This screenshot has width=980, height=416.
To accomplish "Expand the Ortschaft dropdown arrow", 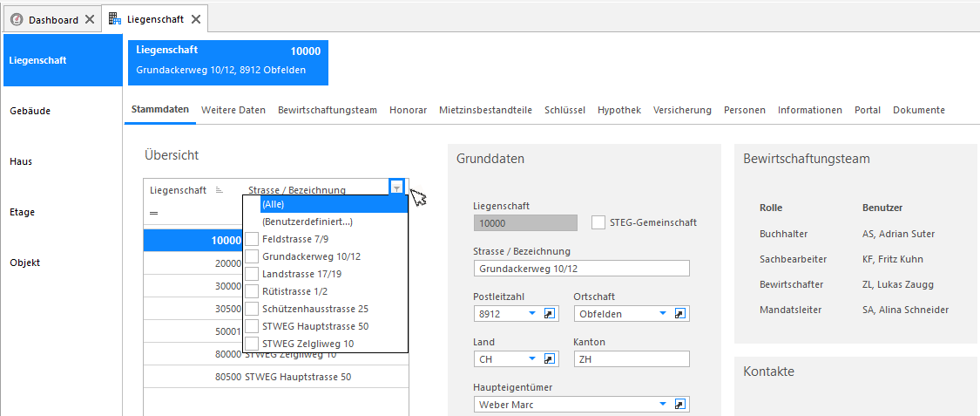I will click(663, 314).
